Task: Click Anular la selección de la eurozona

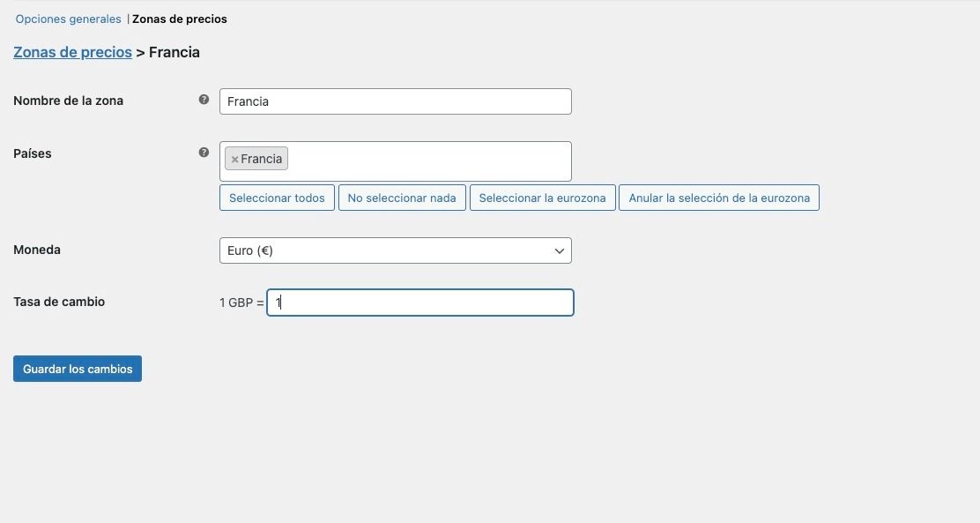Action: pyautogui.click(x=719, y=198)
